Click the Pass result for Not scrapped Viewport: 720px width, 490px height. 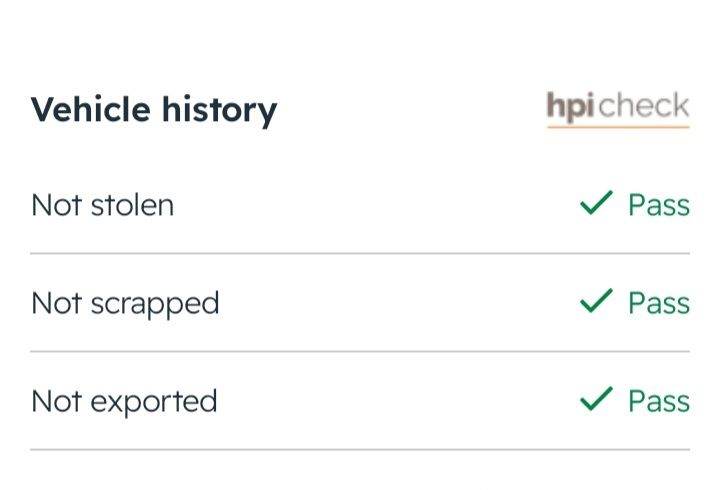coord(658,303)
